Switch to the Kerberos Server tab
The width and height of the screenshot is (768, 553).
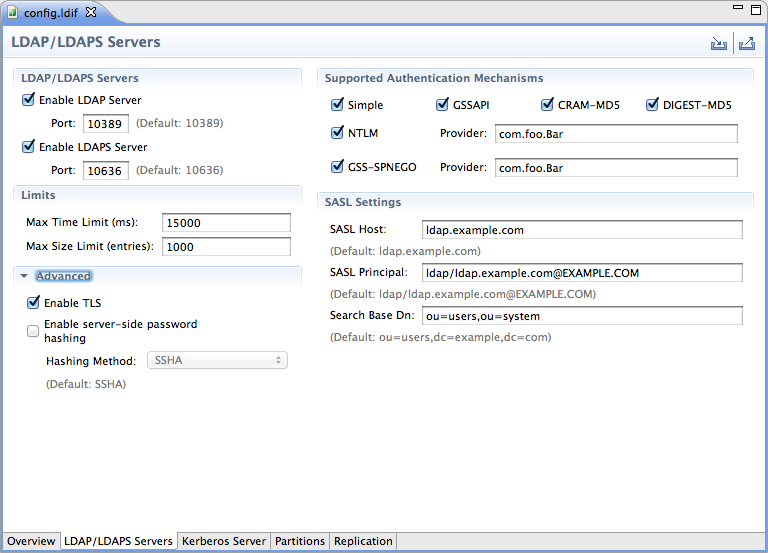(224, 541)
